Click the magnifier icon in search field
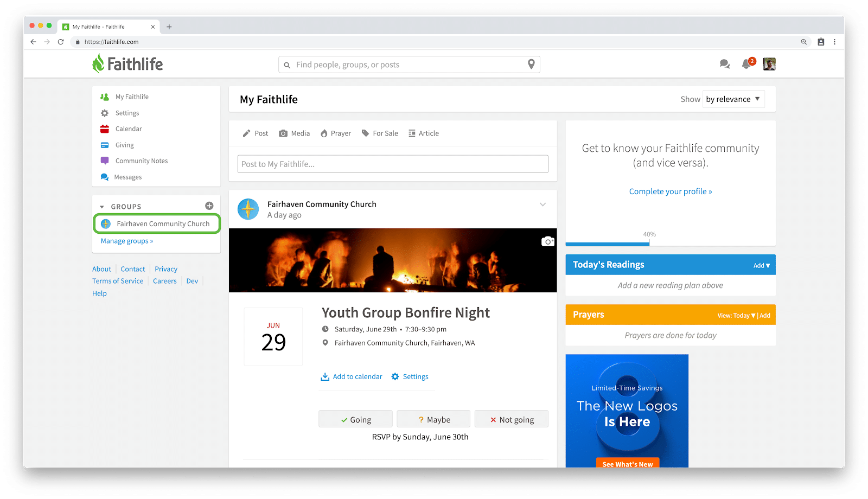868x499 pixels. tap(287, 65)
